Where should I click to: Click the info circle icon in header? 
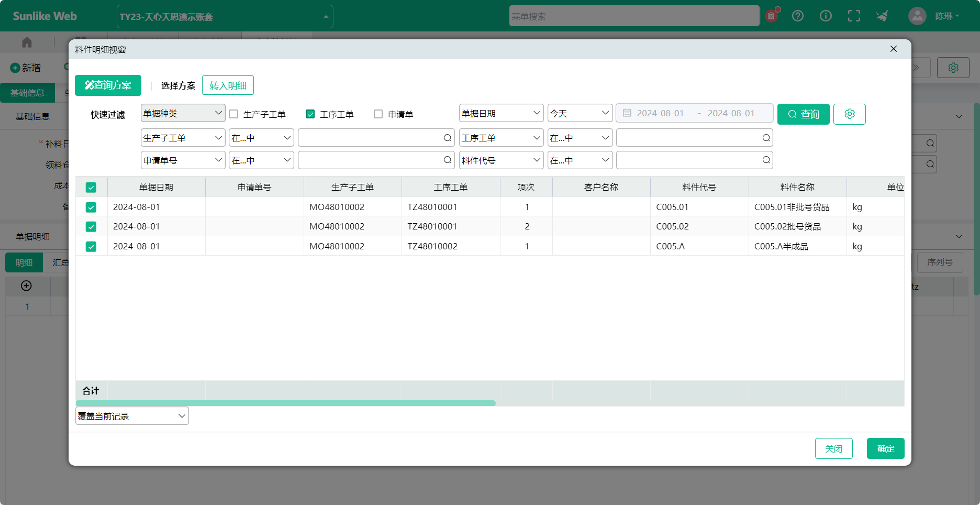coord(826,16)
